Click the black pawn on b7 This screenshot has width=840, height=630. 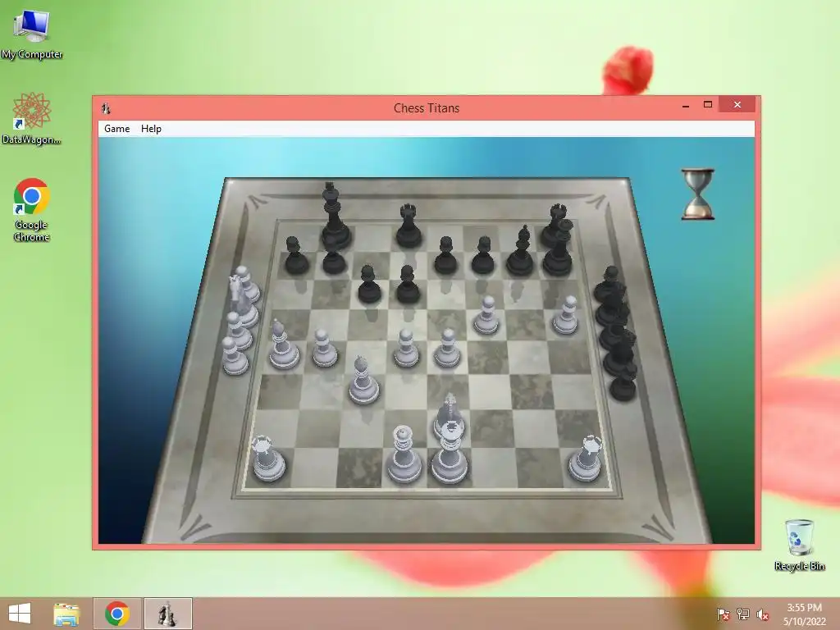pyautogui.click(x=334, y=262)
